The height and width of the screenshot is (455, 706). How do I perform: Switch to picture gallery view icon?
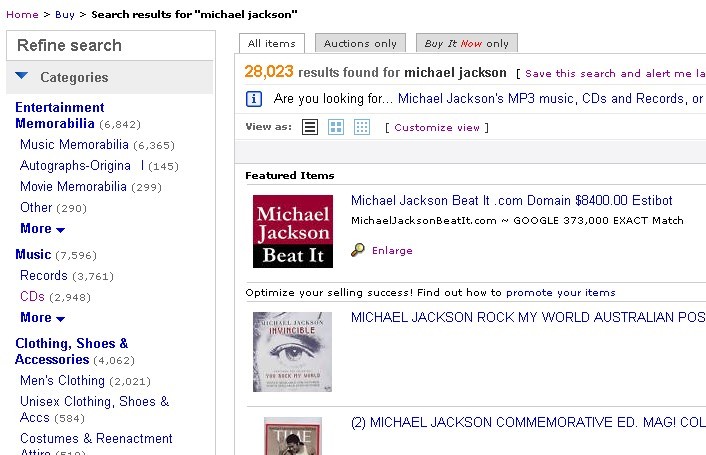[336, 127]
